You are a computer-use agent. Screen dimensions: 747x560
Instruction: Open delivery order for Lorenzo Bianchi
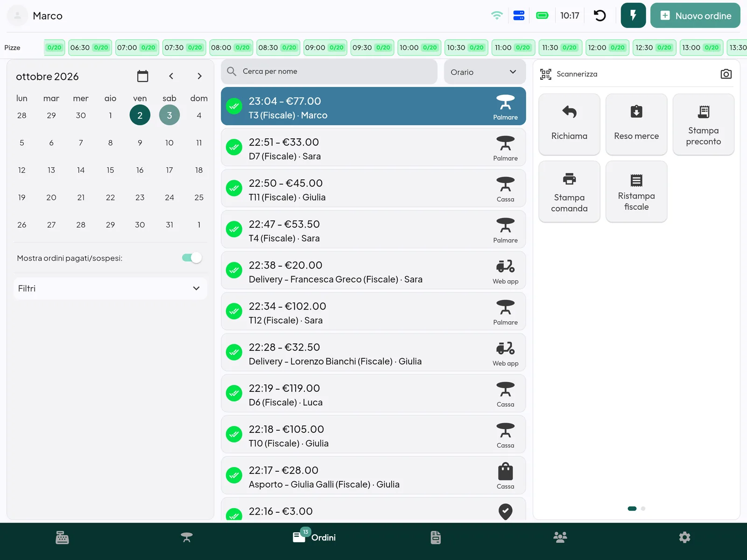[x=373, y=353]
